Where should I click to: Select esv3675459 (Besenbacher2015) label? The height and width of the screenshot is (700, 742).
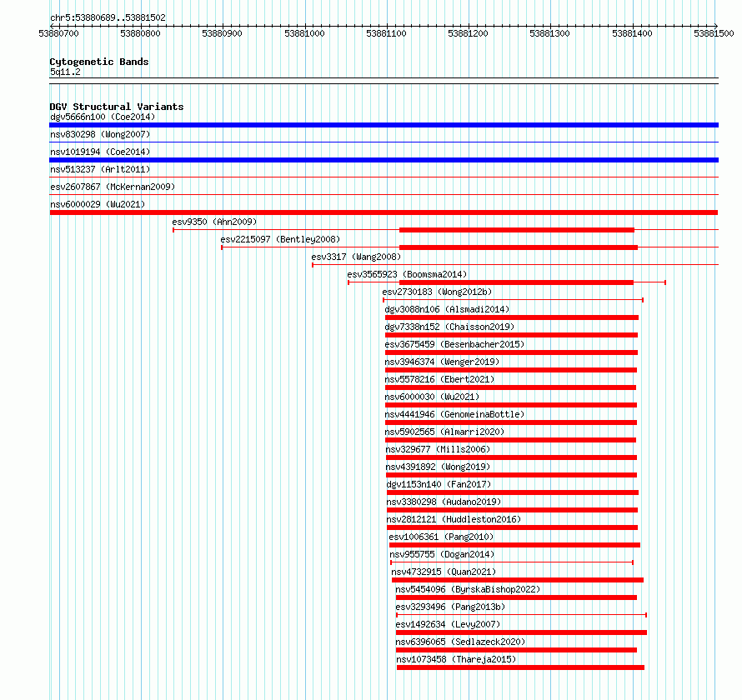click(454, 344)
